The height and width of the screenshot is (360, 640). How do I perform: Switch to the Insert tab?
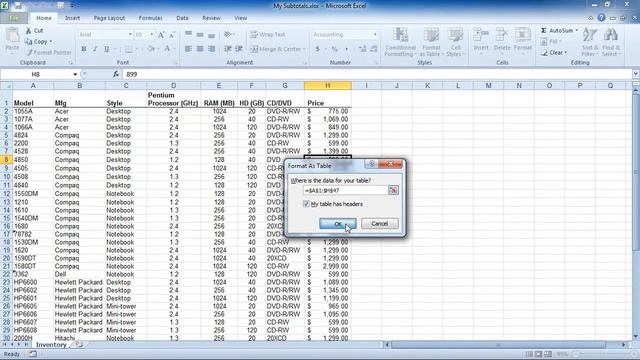(72, 18)
